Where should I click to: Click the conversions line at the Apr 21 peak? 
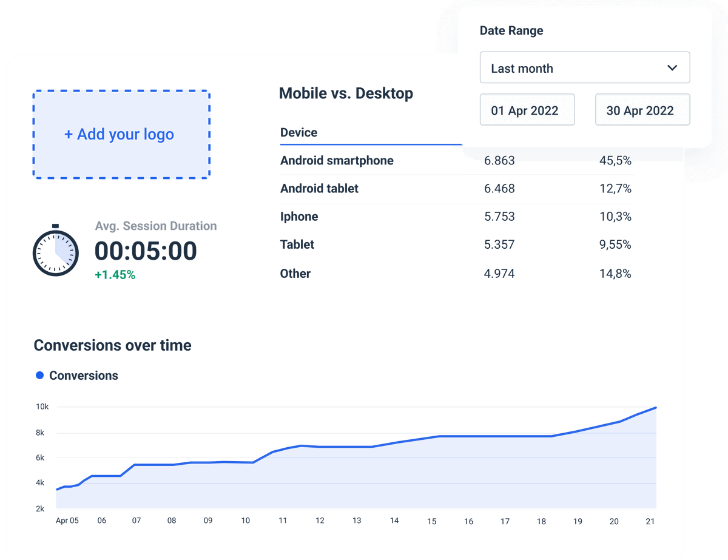click(x=655, y=408)
